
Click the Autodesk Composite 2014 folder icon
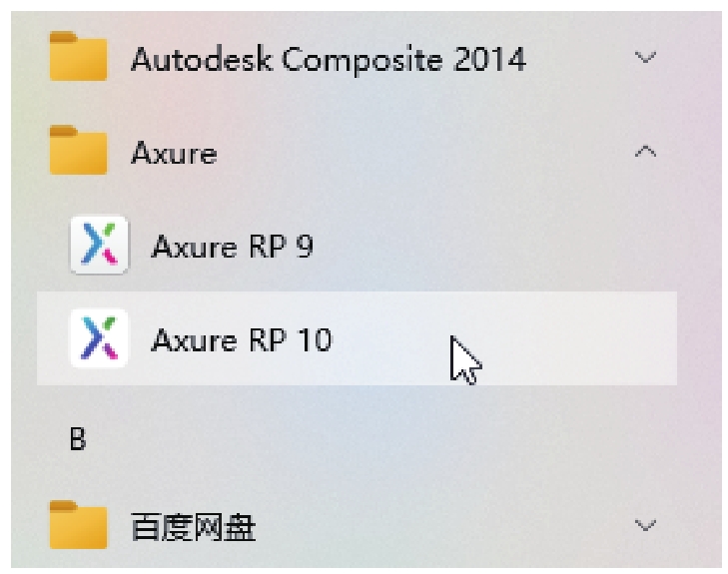(78, 58)
